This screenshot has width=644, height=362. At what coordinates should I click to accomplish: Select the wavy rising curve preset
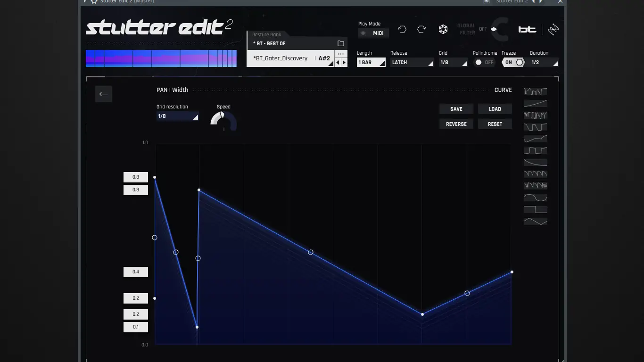[536, 139]
